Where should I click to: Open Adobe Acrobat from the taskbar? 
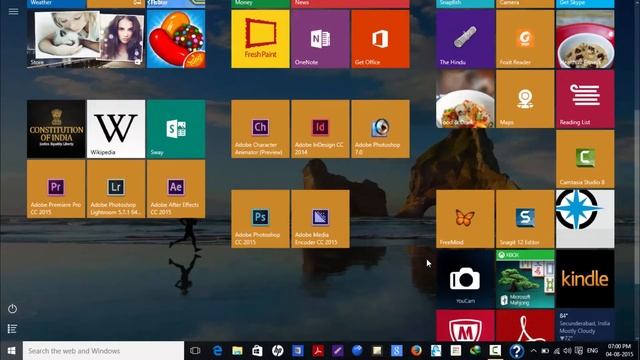317,351
